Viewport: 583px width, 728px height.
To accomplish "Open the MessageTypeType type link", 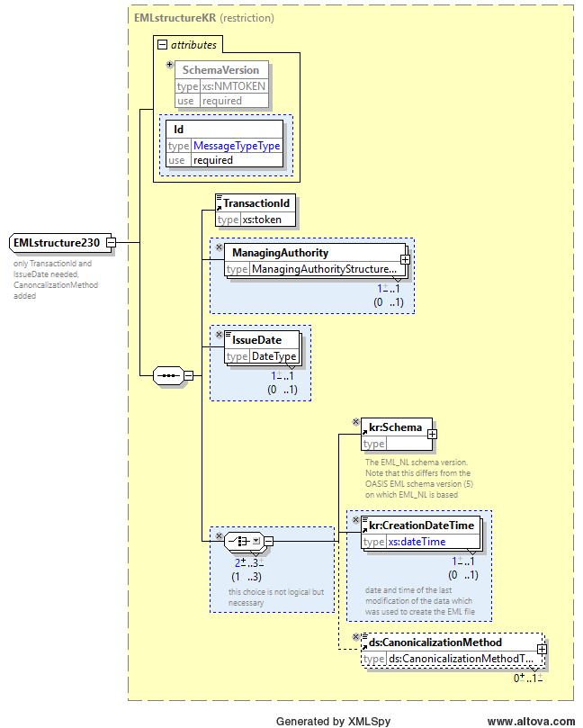I will (237, 146).
